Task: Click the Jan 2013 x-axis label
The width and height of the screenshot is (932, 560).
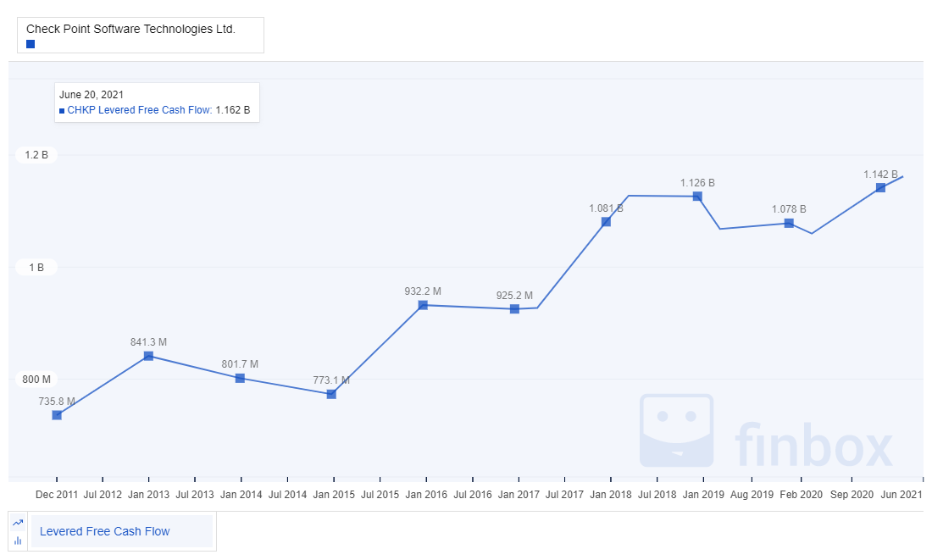Action: pos(148,495)
